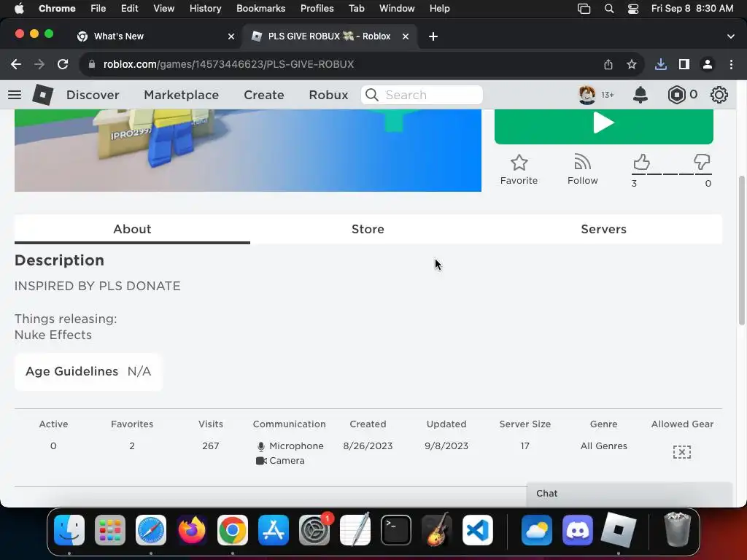Open the Roblox settings gear
Viewport: 747px width, 560px height.
click(719, 95)
